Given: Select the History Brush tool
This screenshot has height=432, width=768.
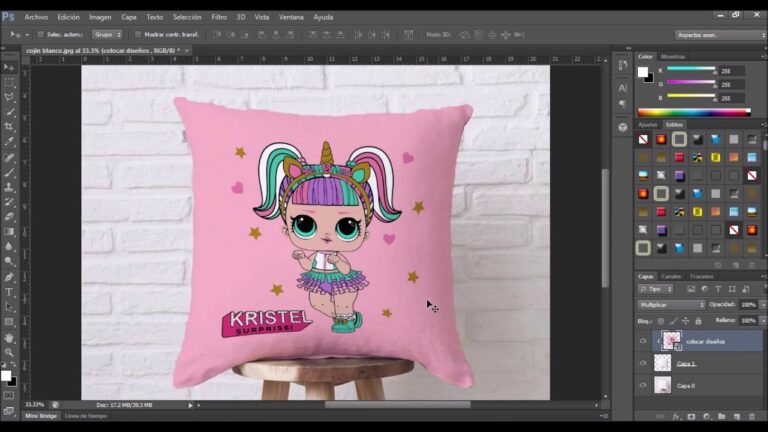Looking at the screenshot, I should coord(9,202).
